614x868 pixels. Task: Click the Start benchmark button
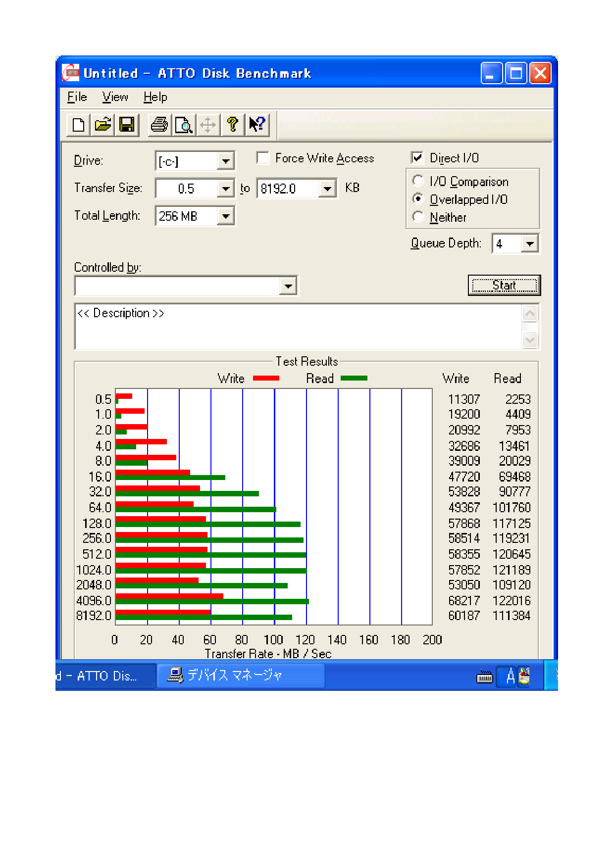504,286
